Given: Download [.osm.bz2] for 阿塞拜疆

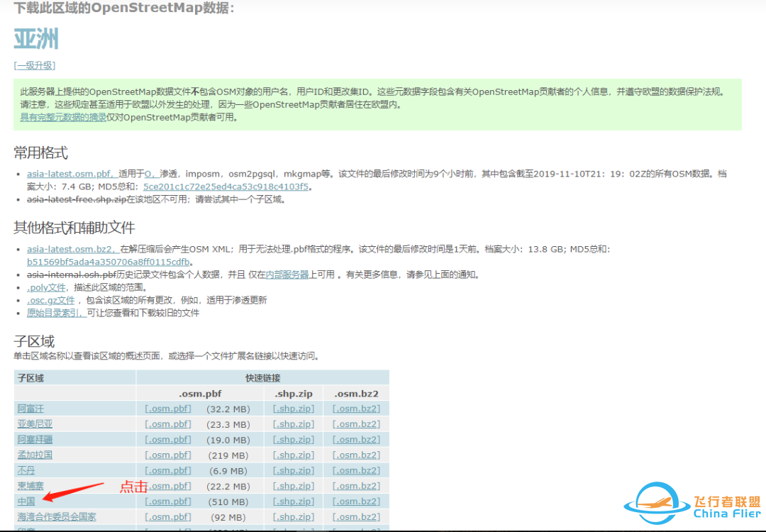Looking at the screenshot, I should coord(356,440).
